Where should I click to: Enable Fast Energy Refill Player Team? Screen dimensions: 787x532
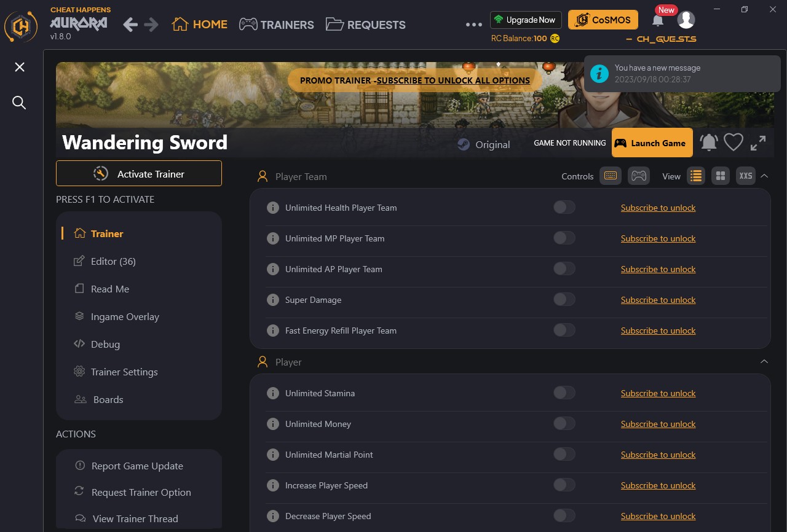(564, 330)
